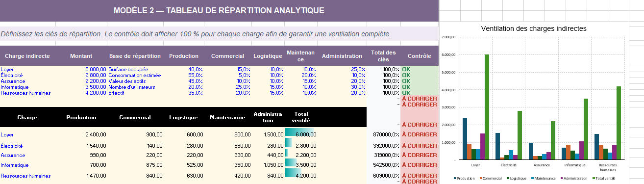
Task: Click the 'Ressources humaines' category label on chart axis
Action: click(x=608, y=167)
